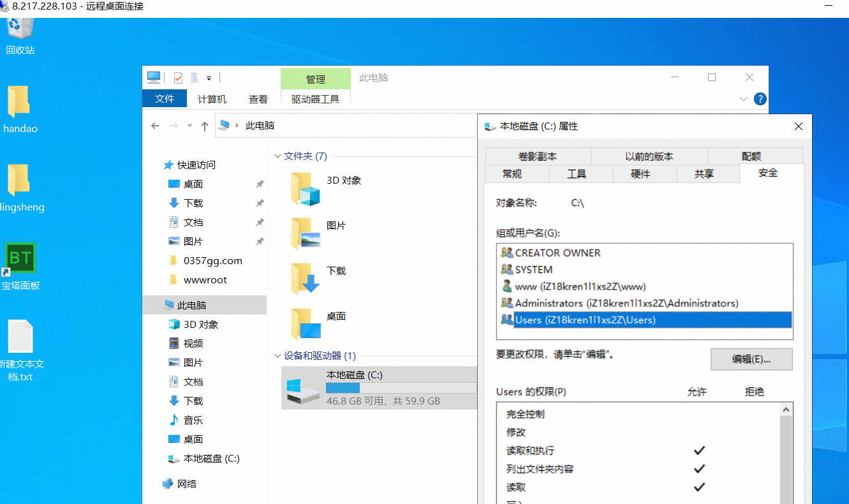849x504 pixels.
Task: Select the 本地磁盘 (C:) drive tile showing 46.8 GB free
Action: click(380, 388)
